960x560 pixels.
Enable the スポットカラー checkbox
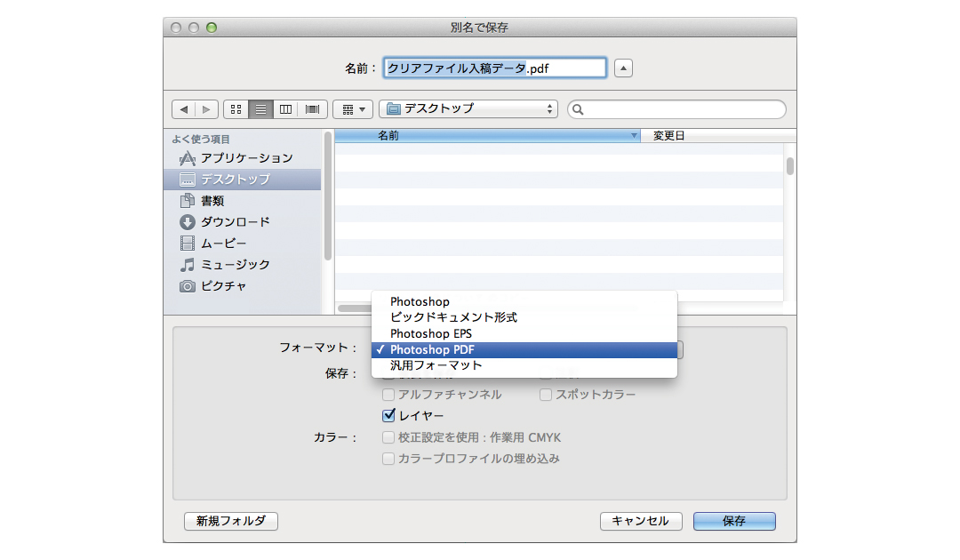[x=545, y=395]
